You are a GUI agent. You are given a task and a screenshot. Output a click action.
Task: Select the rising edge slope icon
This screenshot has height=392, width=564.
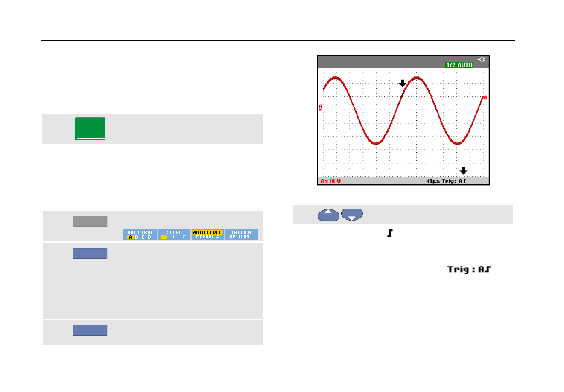click(164, 237)
